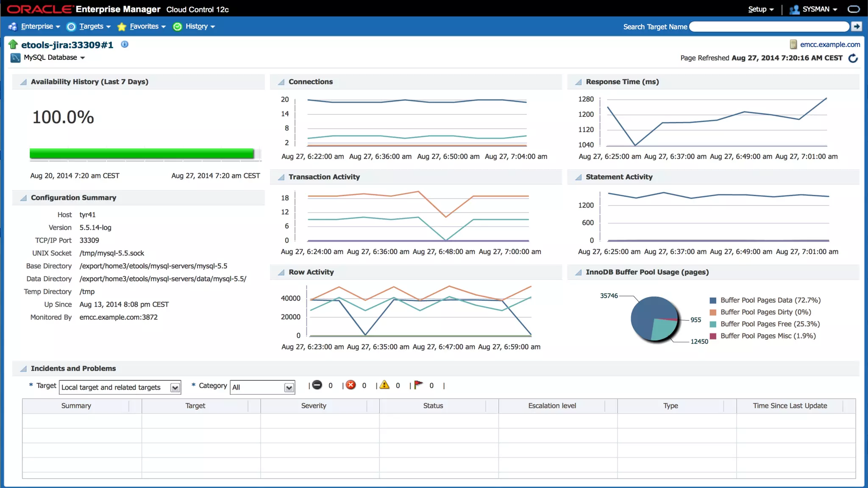Open the emcc.example.com link

coord(830,44)
